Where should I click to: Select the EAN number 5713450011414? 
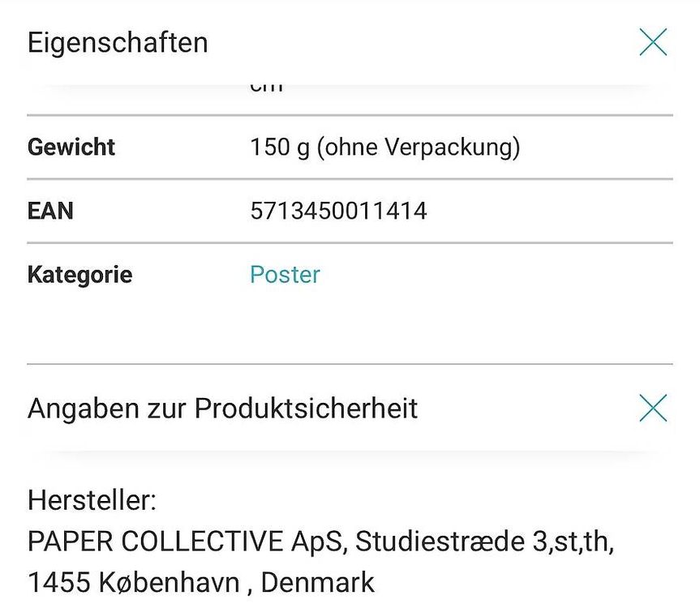[x=338, y=211]
